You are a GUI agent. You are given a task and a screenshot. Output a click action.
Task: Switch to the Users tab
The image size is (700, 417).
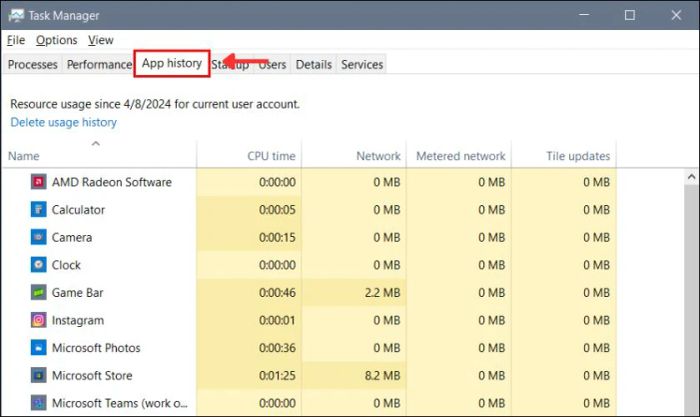[x=272, y=64]
